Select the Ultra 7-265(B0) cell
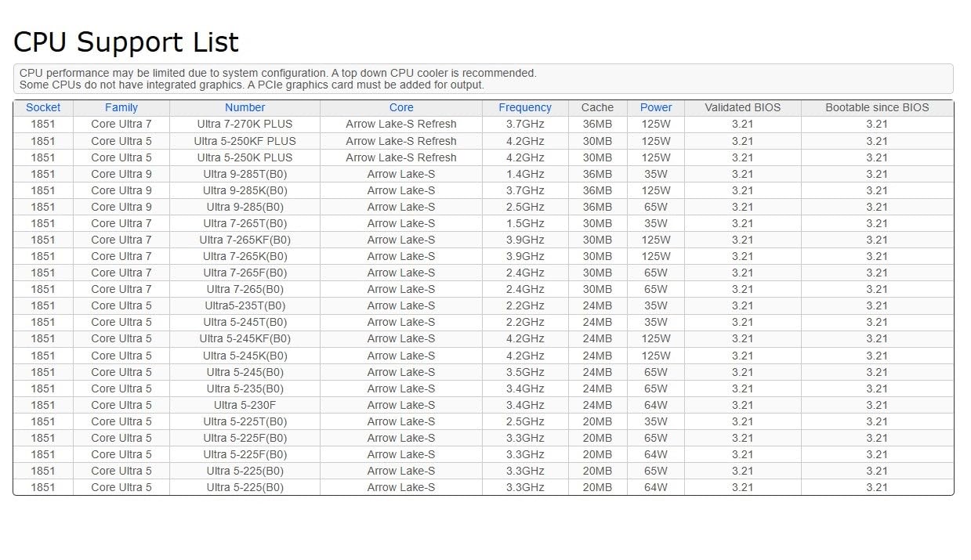971x560 pixels. coord(245,289)
